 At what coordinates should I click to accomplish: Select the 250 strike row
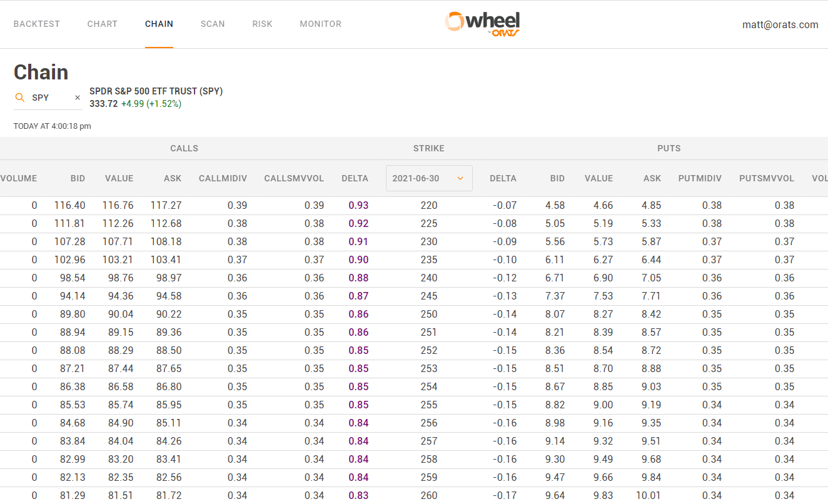pyautogui.click(x=429, y=314)
